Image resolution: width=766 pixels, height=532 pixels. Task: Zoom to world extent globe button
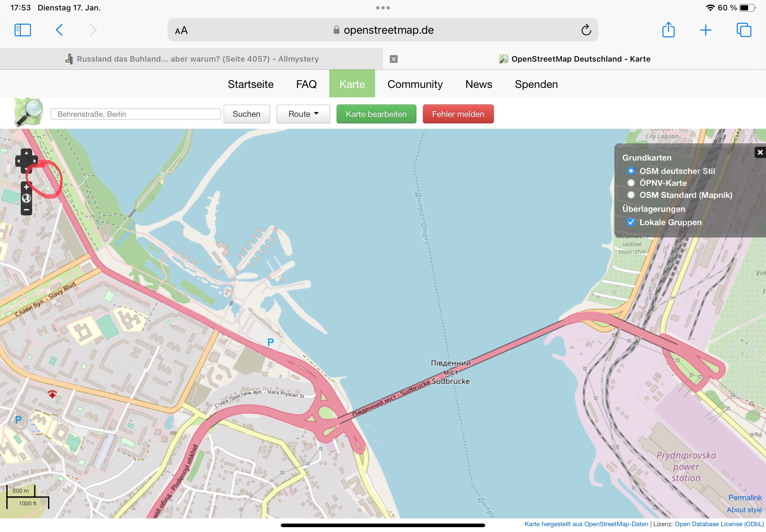pyautogui.click(x=26, y=198)
